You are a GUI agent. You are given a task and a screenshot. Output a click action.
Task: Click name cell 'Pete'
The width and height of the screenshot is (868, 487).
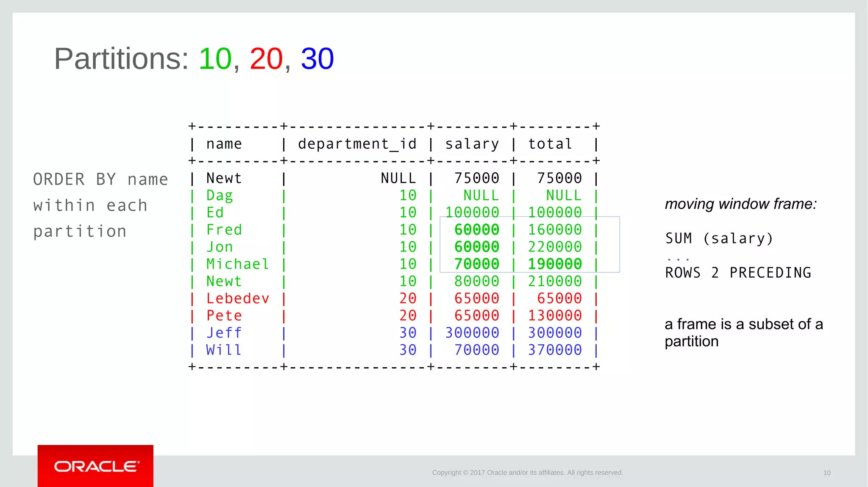tap(224, 315)
